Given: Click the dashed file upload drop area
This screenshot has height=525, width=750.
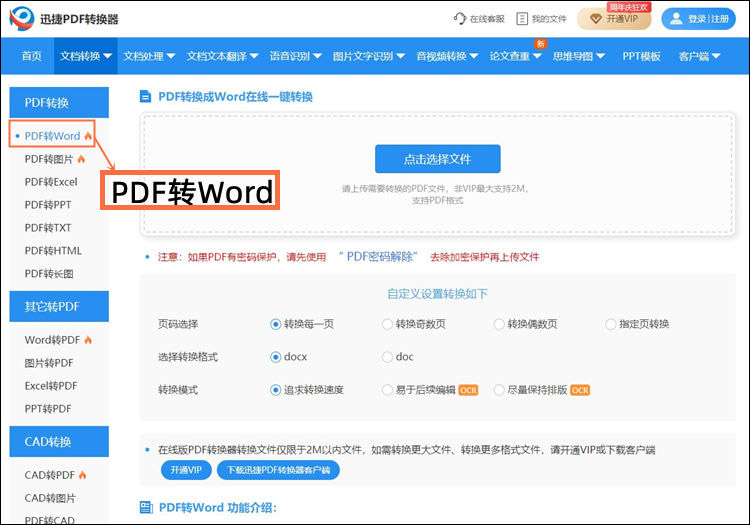Looking at the screenshot, I should [438, 174].
